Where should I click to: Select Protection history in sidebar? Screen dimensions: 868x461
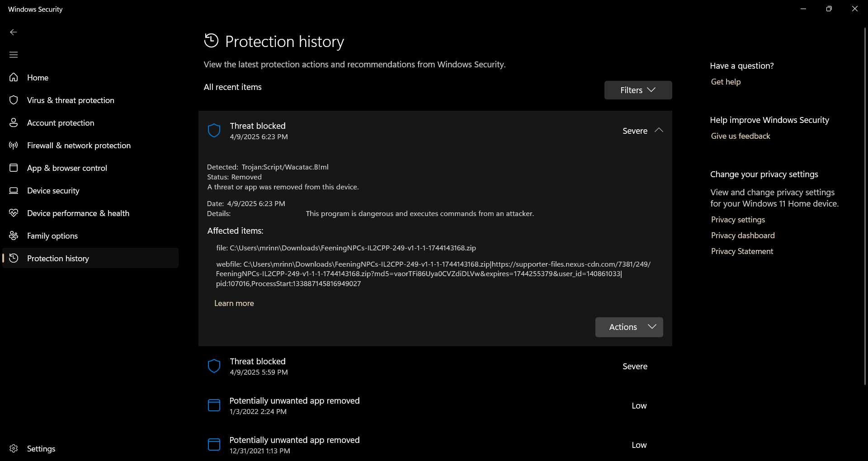point(90,258)
